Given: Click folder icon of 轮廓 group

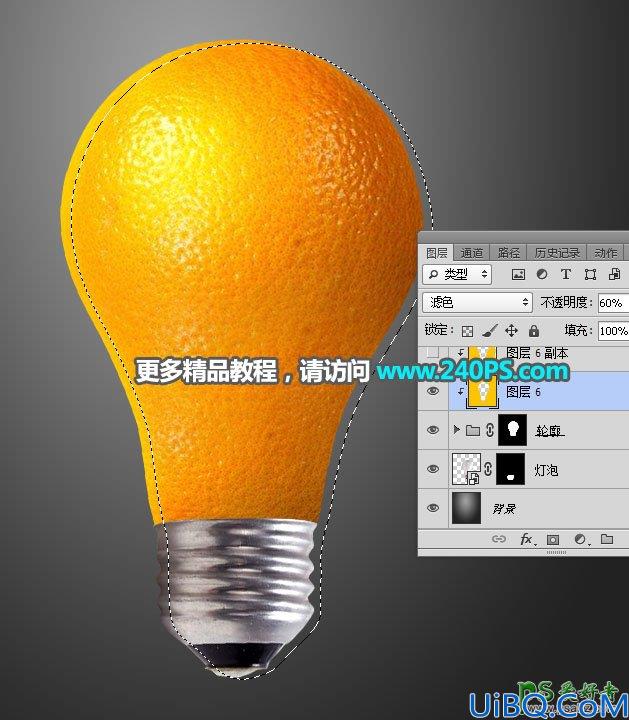Looking at the screenshot, I should coord(472,430).
